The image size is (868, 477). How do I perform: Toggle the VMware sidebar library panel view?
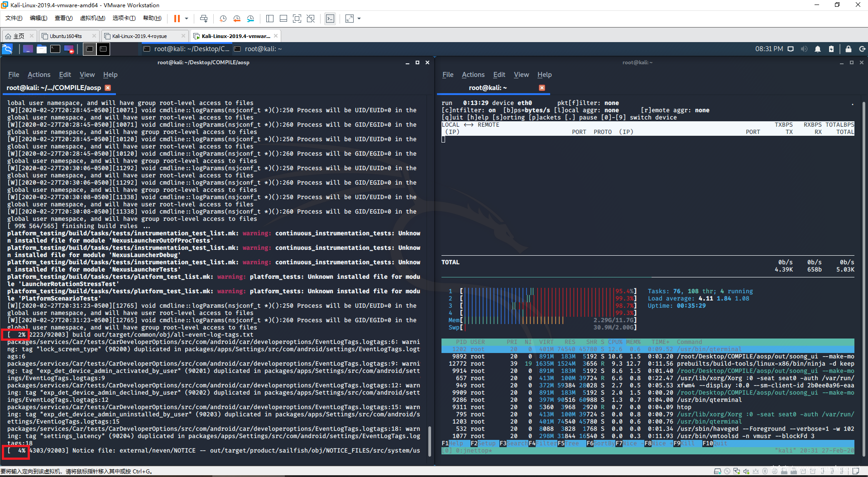(270, 19)
